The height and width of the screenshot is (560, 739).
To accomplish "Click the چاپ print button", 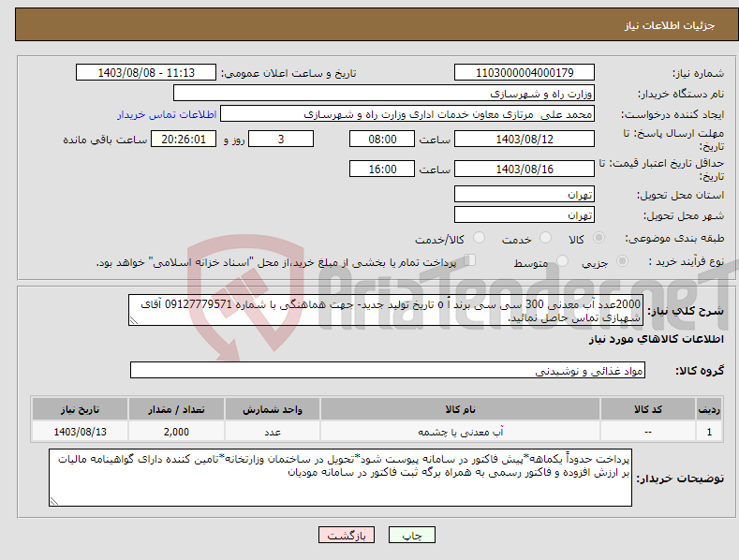I will point(412,535).
